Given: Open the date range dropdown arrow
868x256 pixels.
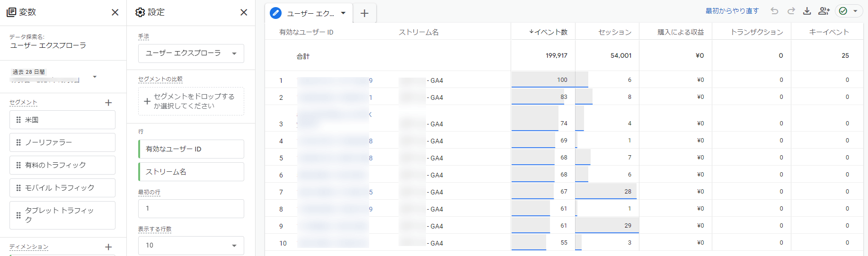Looking at the screenshot, I should [x=95, y=77].
